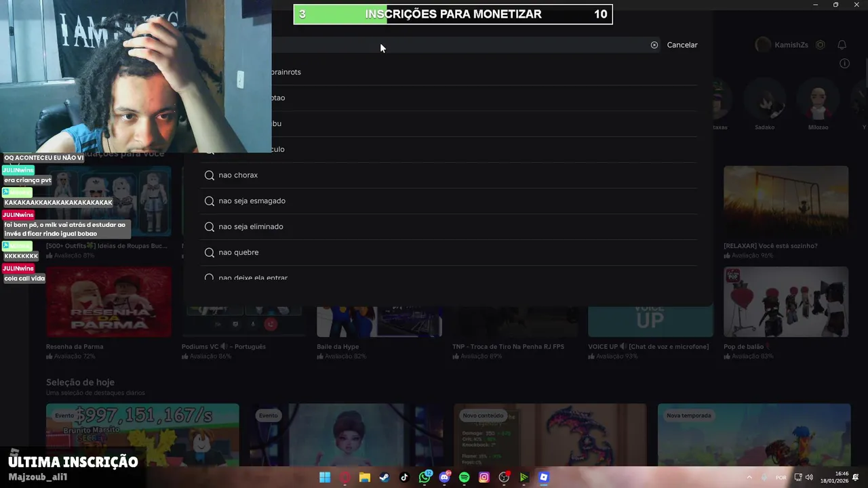Click the microphone icon in system tray
Image resolution: width=868 pixels, height=488 pixels.
click(765, 477)
